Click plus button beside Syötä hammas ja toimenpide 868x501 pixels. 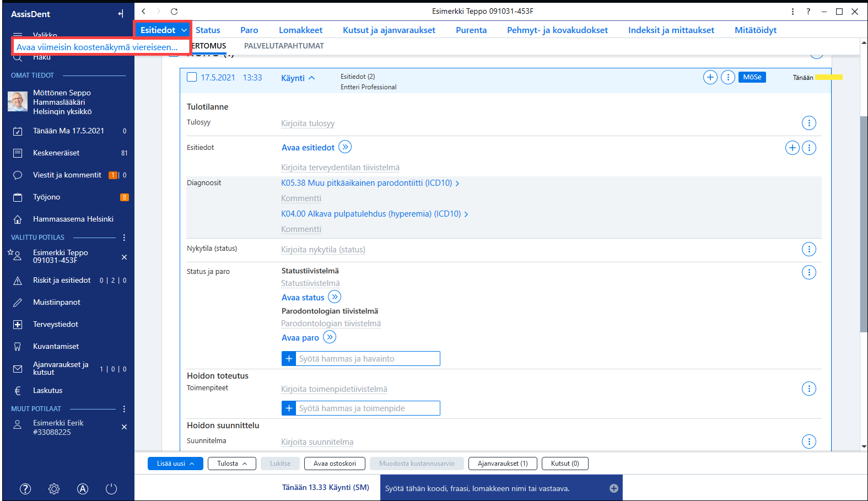pos(289,408)
